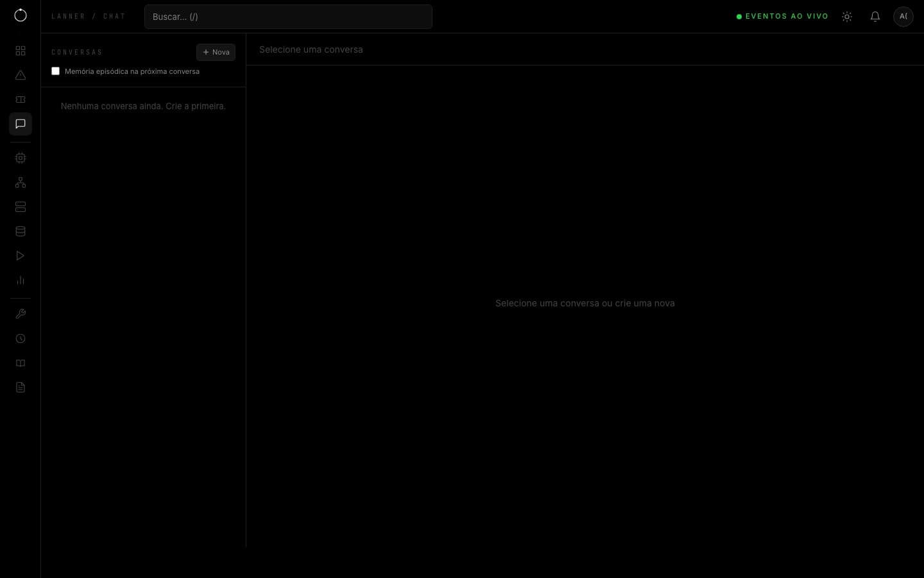Click the Conversas panel heading
The image size is (924, 578).
click(77, 52)
